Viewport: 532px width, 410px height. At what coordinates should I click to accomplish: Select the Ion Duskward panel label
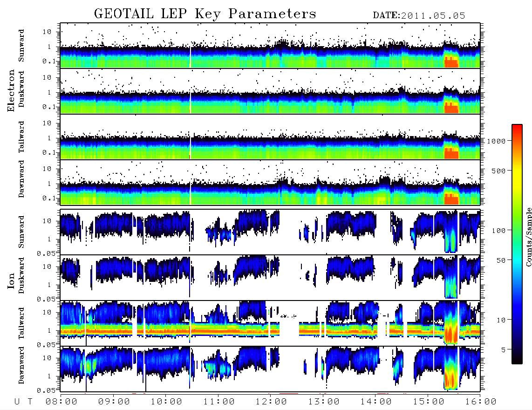click(21, 276)
